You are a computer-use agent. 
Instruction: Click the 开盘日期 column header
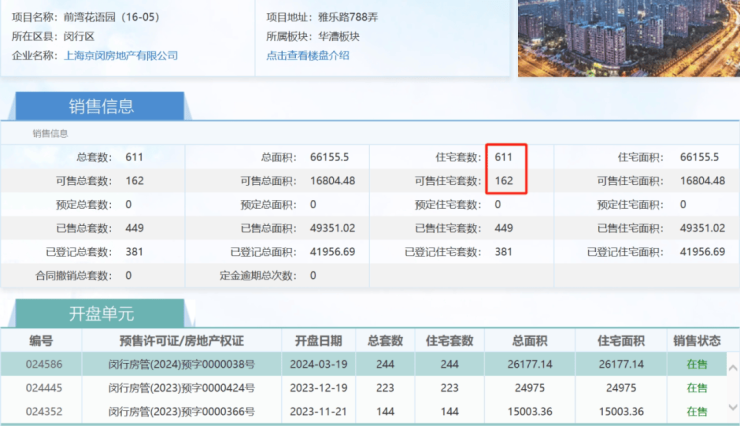coord(318,341)
